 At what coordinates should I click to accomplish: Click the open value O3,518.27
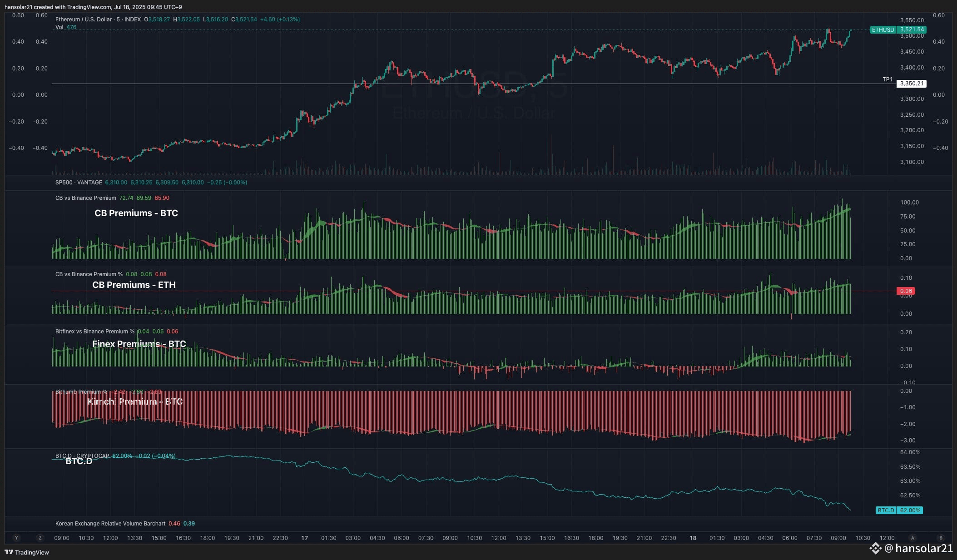click(157, 20)
